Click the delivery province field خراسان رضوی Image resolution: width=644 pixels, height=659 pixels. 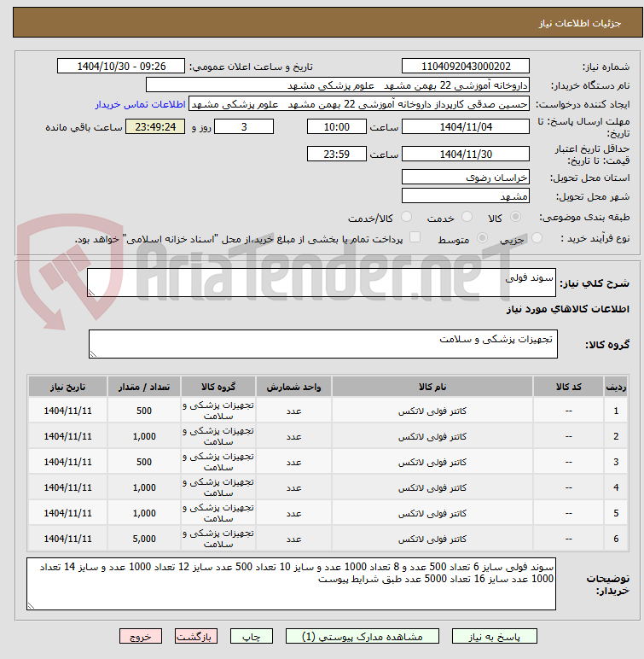point(466,177)
